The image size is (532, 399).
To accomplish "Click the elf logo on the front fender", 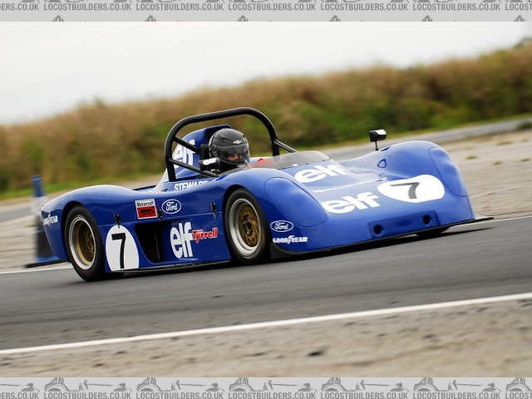I will pyautogui.click(x=350, y=202).
